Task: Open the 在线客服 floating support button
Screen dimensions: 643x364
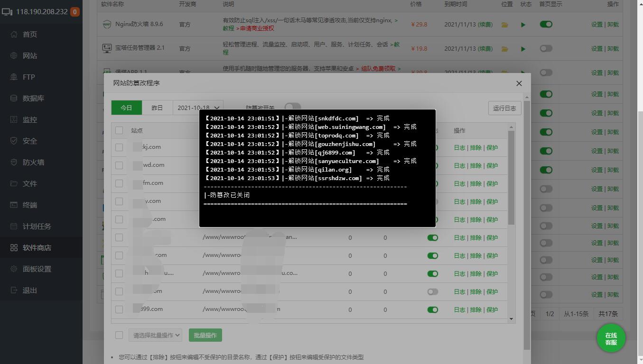Action: (611, 338)
